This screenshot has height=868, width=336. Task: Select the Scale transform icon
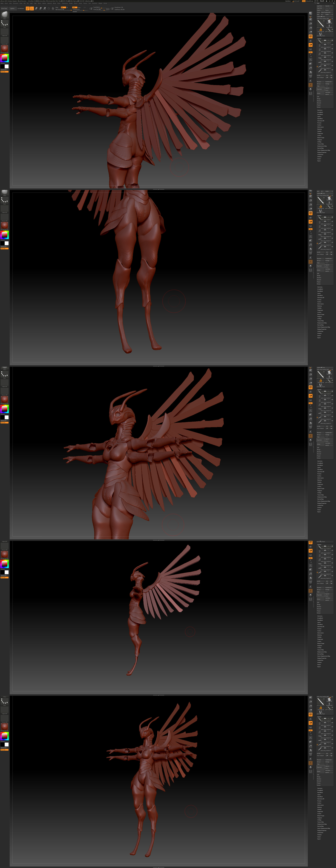point(40,8)
